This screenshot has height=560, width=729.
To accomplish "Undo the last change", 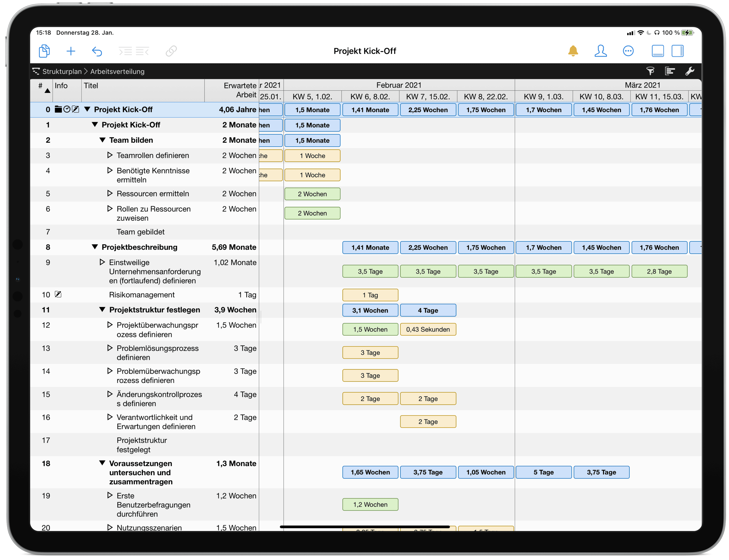I will coord(97,51).
